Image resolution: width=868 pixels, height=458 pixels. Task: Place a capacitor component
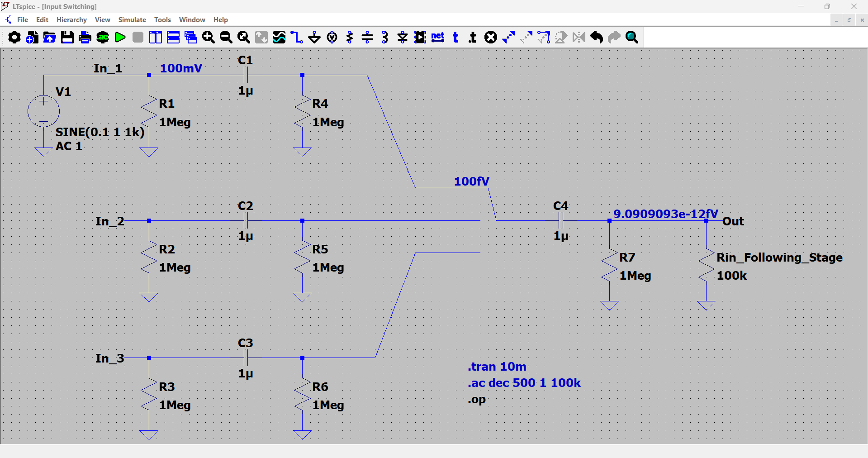[x=367, y=37]
